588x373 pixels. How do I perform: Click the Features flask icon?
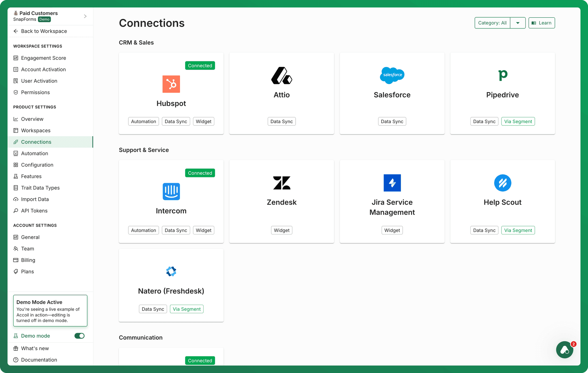(16, 176)
